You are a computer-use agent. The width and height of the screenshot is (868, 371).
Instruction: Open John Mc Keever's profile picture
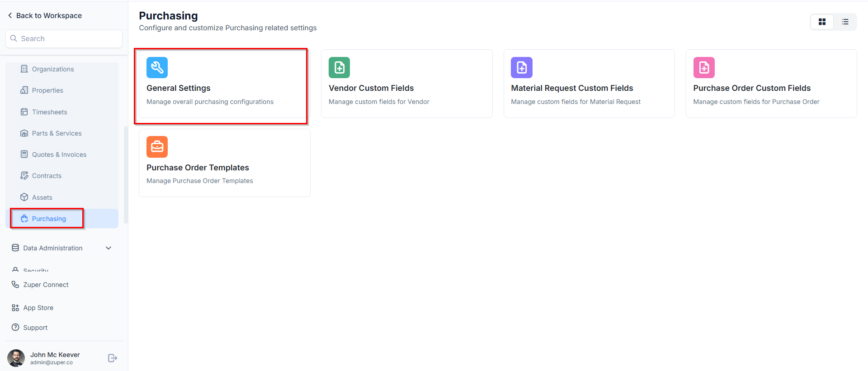pos(16,358)
